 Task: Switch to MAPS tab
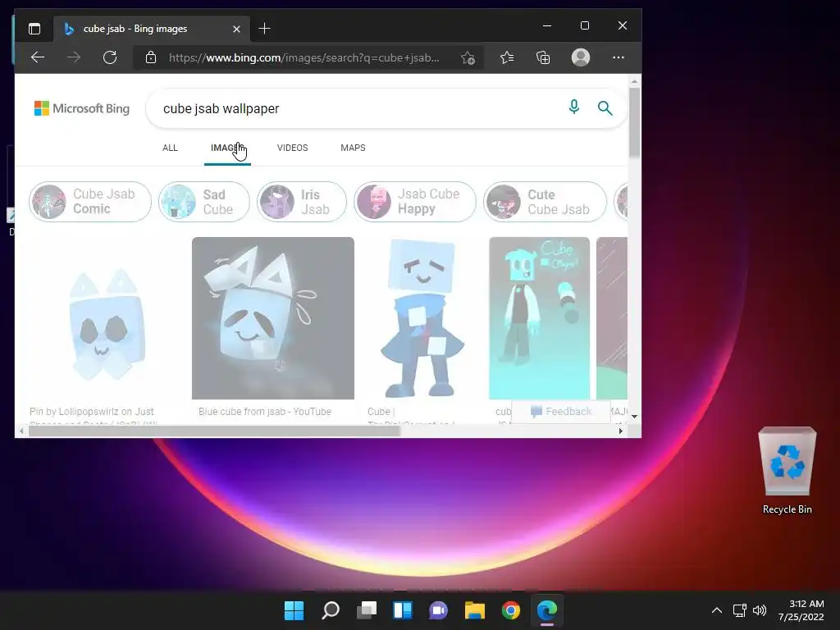point(353,148)
